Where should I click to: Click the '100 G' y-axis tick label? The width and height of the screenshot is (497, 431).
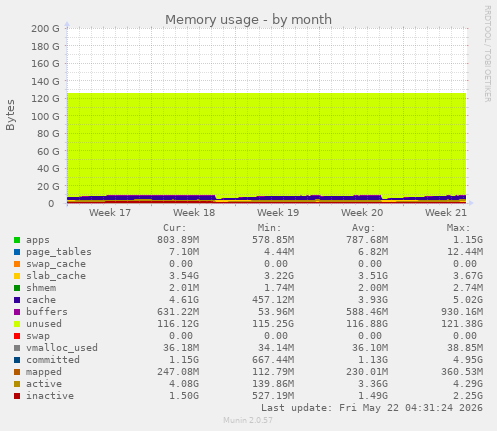[45, 116]
